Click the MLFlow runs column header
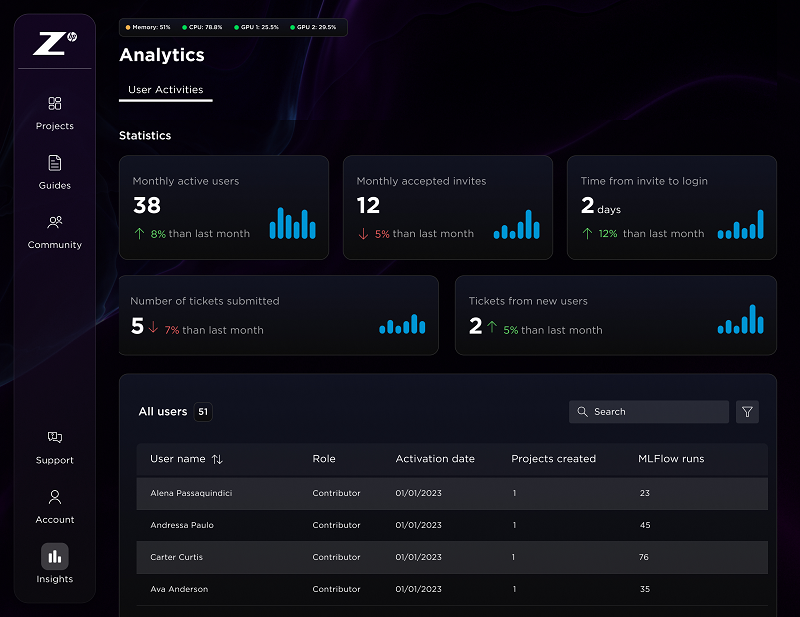This screenshot has height=617, width=800. [x=671, y=459]
